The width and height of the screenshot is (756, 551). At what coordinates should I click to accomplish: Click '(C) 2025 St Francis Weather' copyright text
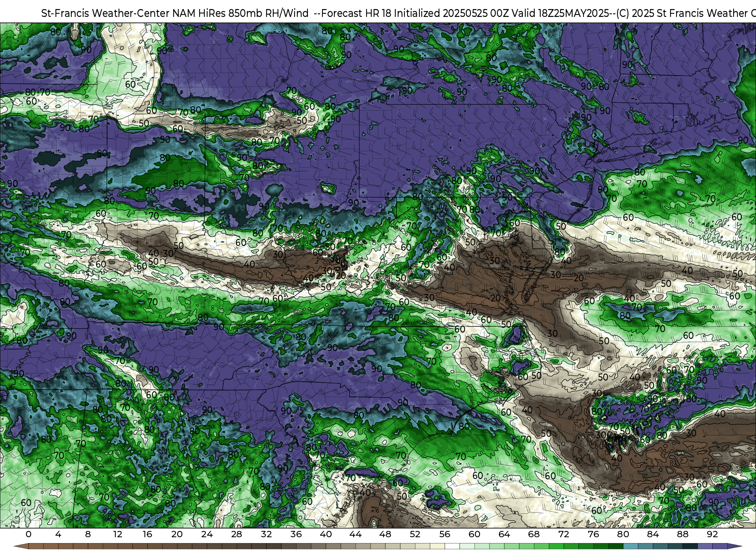click(682, 13)
